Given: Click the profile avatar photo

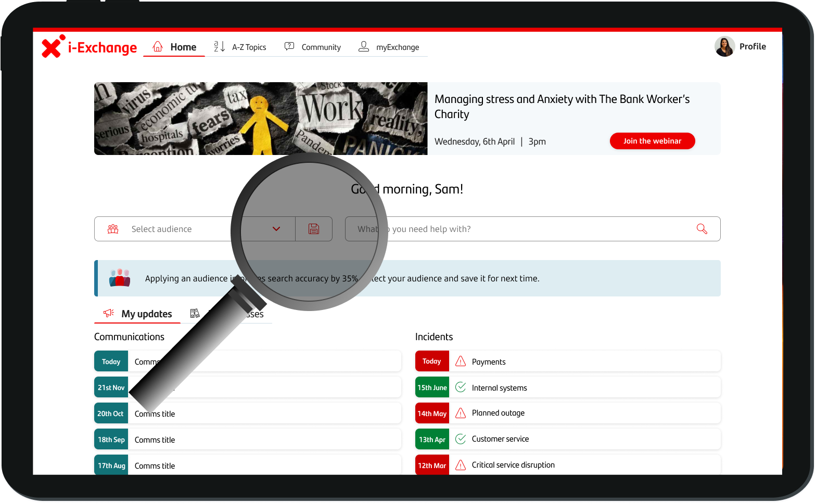Looking at the screenshot, I should click(724, 46).
